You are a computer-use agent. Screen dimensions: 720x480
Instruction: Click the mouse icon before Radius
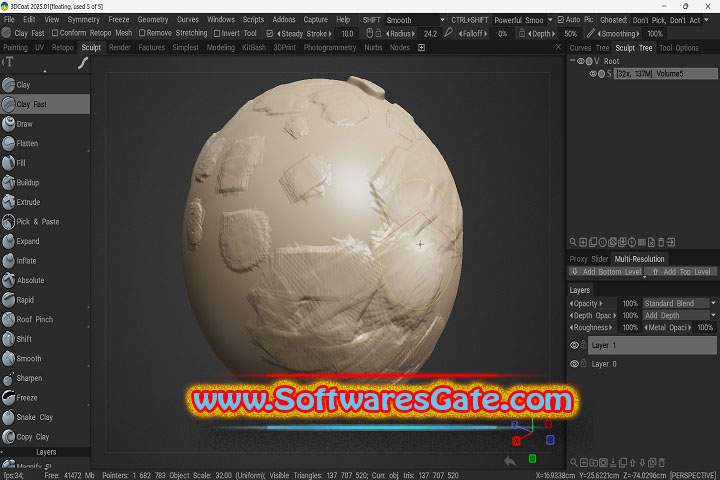pos(369,33)
